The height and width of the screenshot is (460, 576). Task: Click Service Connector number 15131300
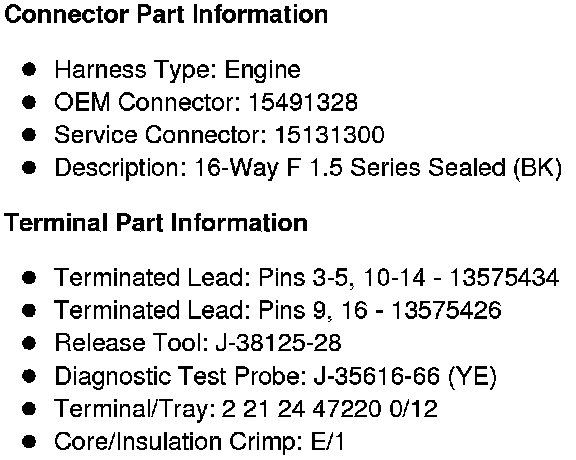coord(330,134)
